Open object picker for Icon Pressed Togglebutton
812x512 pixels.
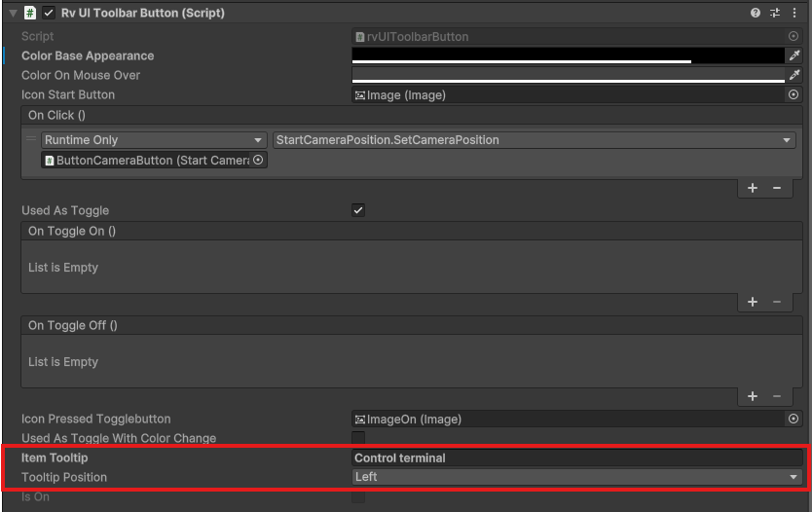point(794,419)
